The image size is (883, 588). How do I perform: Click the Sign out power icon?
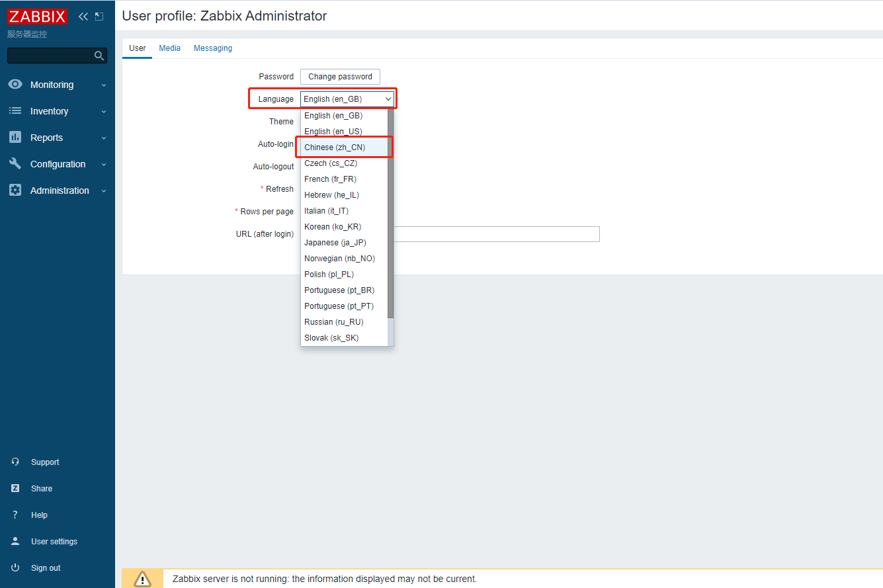tap(15, 568)
